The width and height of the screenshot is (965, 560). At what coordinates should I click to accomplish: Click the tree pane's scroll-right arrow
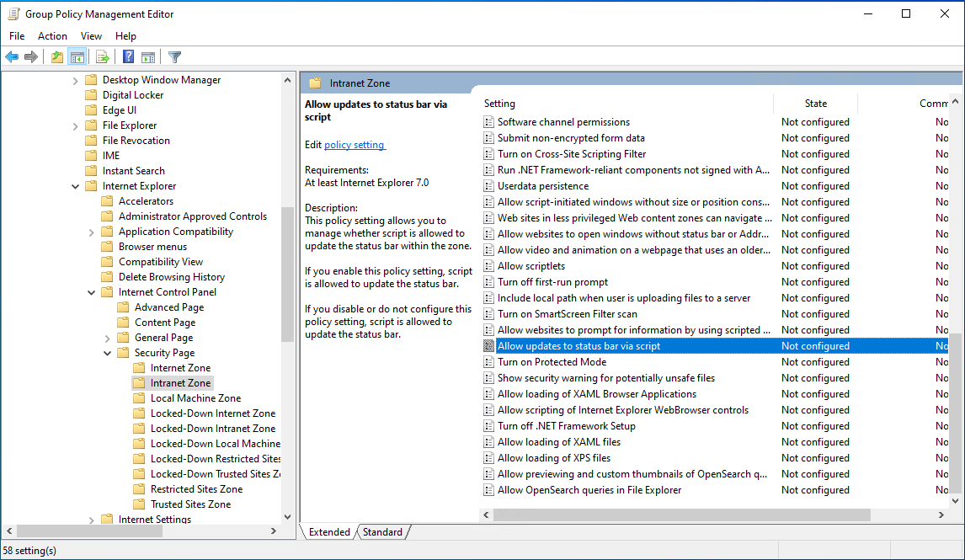(274, 531)
